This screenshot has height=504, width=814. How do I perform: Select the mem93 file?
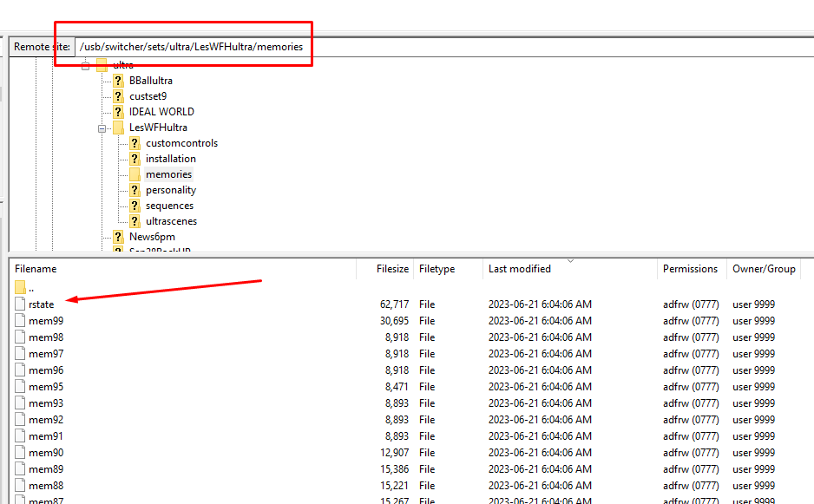[x=46, y=403]
